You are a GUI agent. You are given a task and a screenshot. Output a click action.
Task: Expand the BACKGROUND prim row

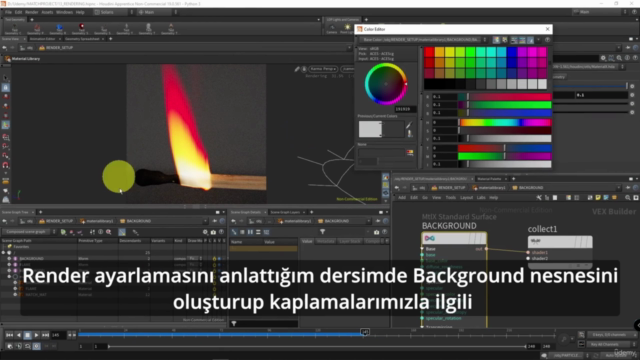9,259
